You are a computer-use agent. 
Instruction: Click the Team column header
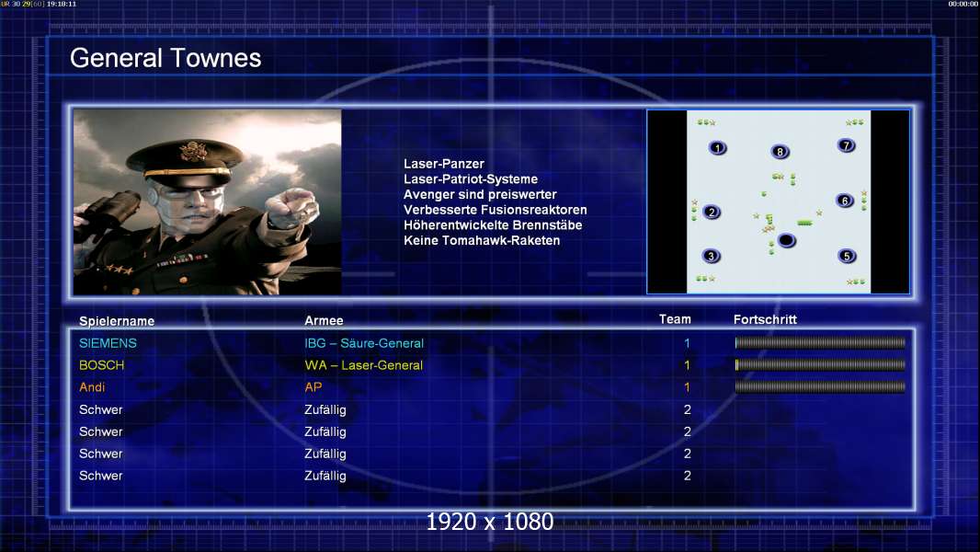point(675,319)
